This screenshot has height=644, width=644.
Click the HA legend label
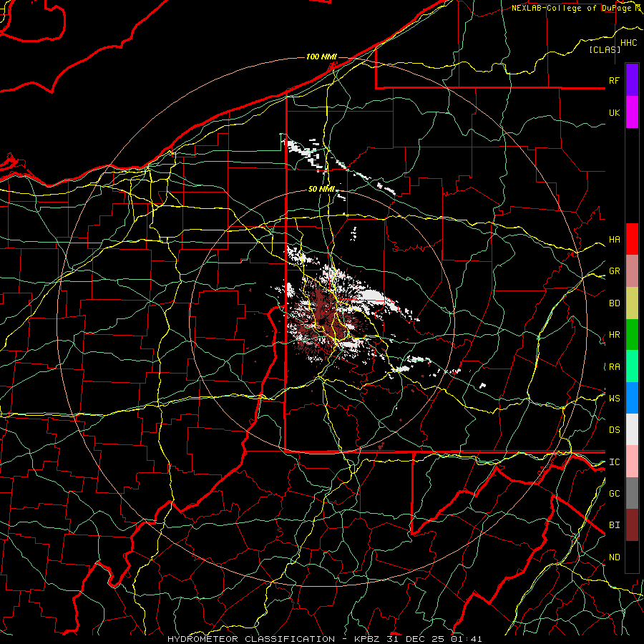[614, 240]
